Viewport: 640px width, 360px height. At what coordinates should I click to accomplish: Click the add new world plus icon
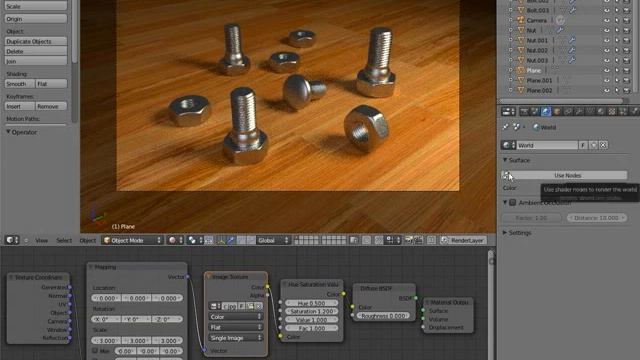[x=593, y=145]
